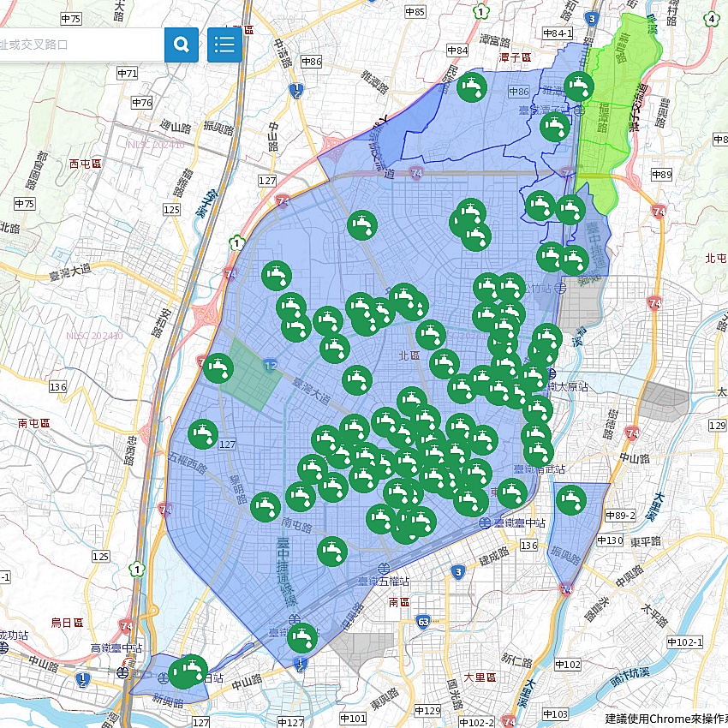Click faucet markers near 高鐵臺中站
Image resolution: width=728 pixels, height=728 pixels.
[187, 671]
